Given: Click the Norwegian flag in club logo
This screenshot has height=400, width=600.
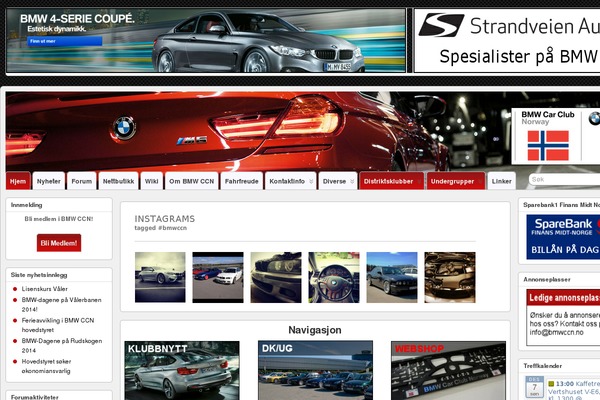Looking at the screenshot, I should 548,145.
